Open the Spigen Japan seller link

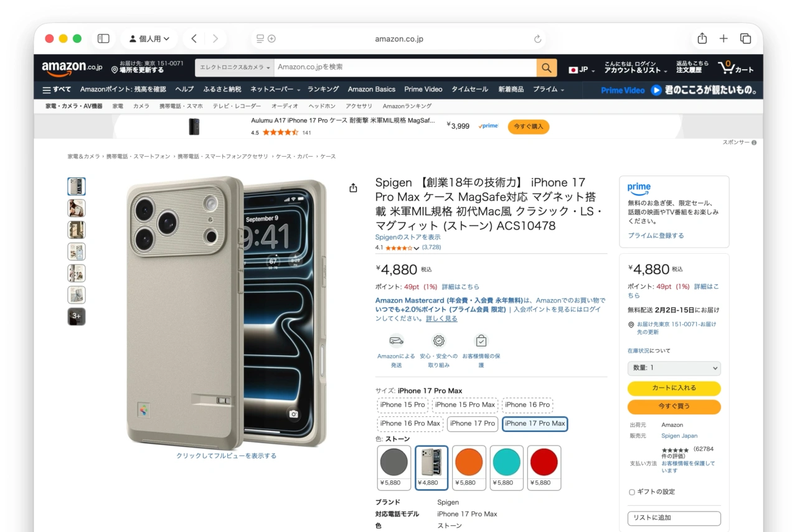pos(679,436)
